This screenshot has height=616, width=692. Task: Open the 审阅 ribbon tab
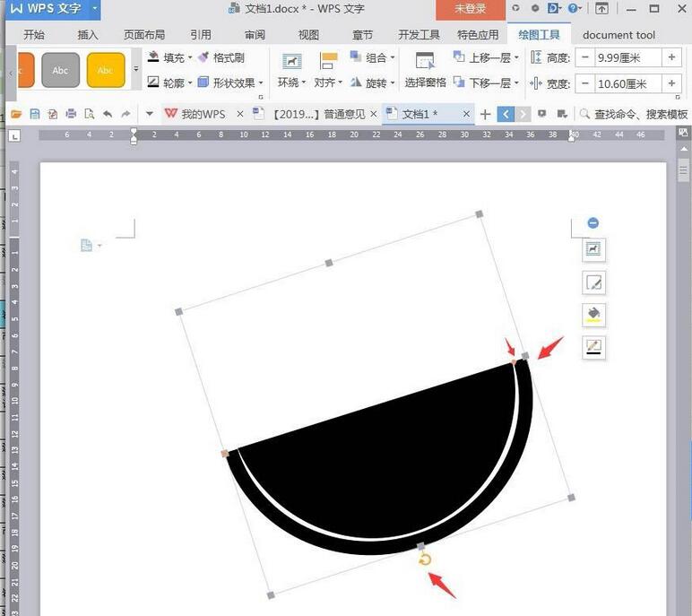(255, 34)
